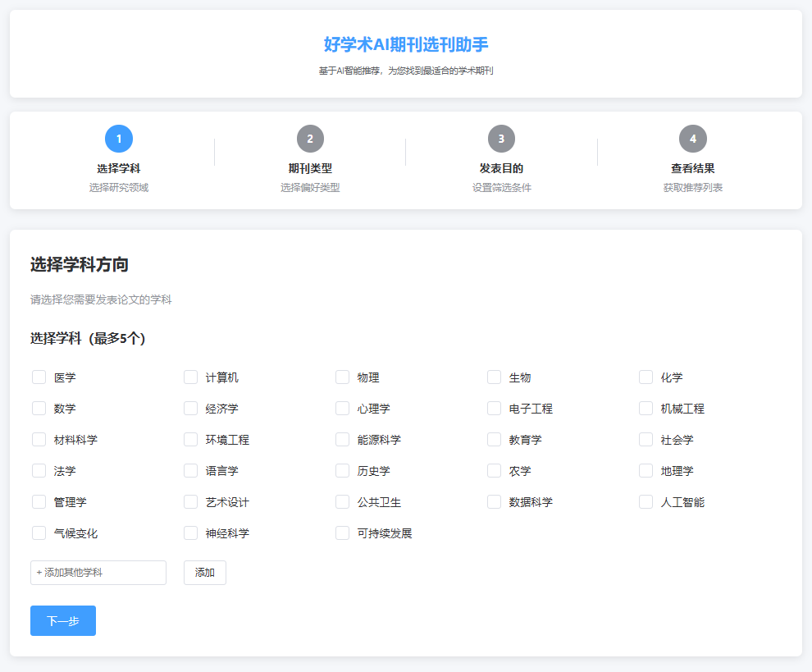Click the step 1 选择学科 circle indicator
Screen dimensions: 812x672
119,139
